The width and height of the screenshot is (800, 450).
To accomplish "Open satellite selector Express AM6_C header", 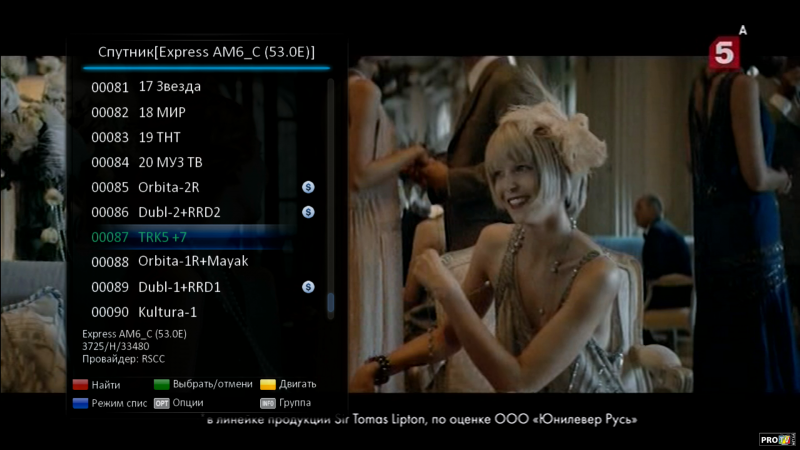I will 206,52.
